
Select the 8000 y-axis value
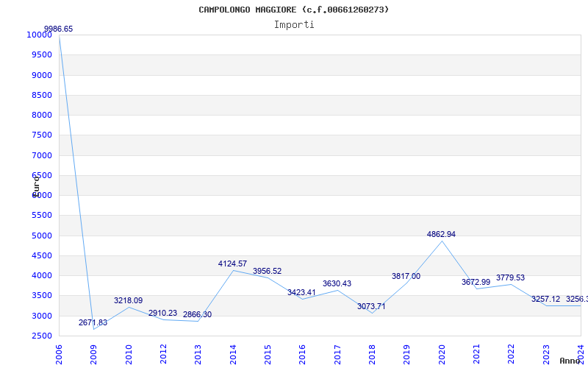coord(42,115)
